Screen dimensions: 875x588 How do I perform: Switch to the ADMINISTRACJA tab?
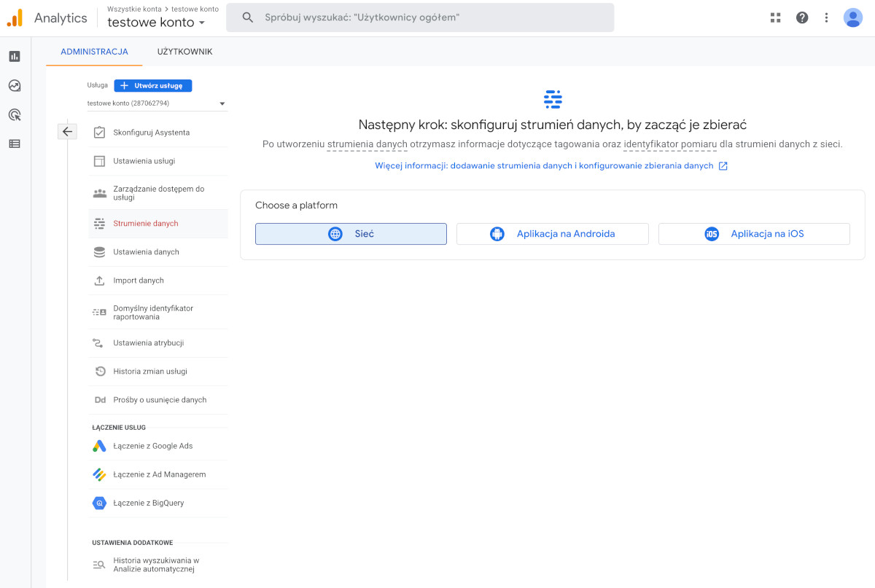point(94,52)
